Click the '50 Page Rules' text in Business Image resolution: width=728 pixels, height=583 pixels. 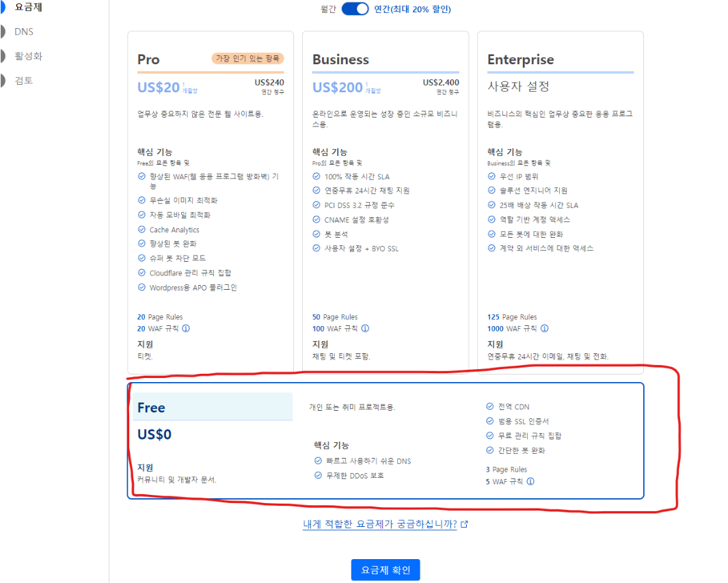tap(335, 317)
